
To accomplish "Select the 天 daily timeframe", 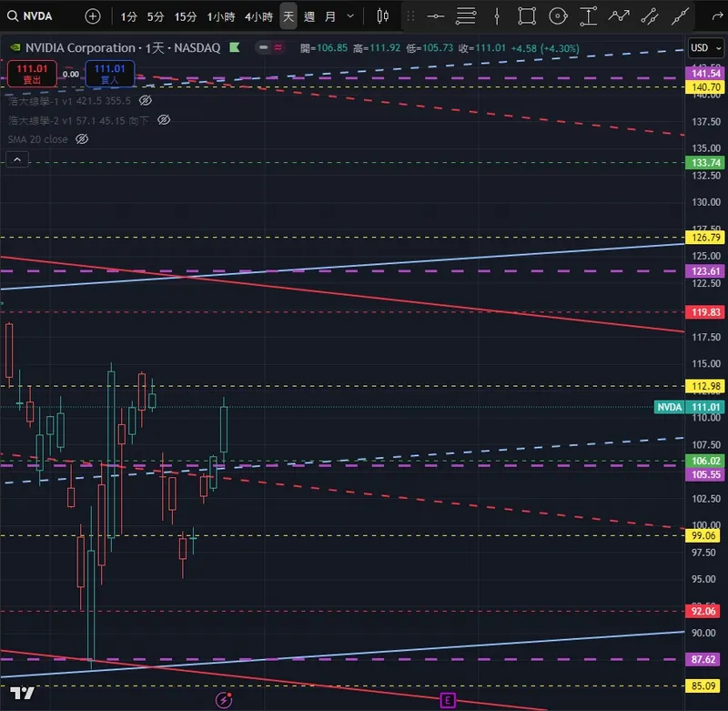I will pos(288,16).
